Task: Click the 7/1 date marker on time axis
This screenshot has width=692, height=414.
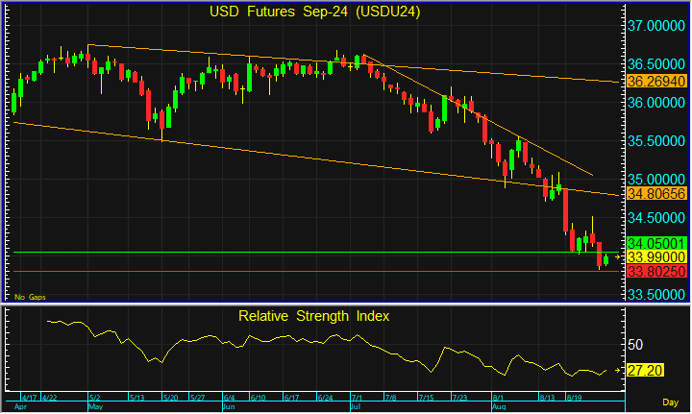Action: coord(356,398)
